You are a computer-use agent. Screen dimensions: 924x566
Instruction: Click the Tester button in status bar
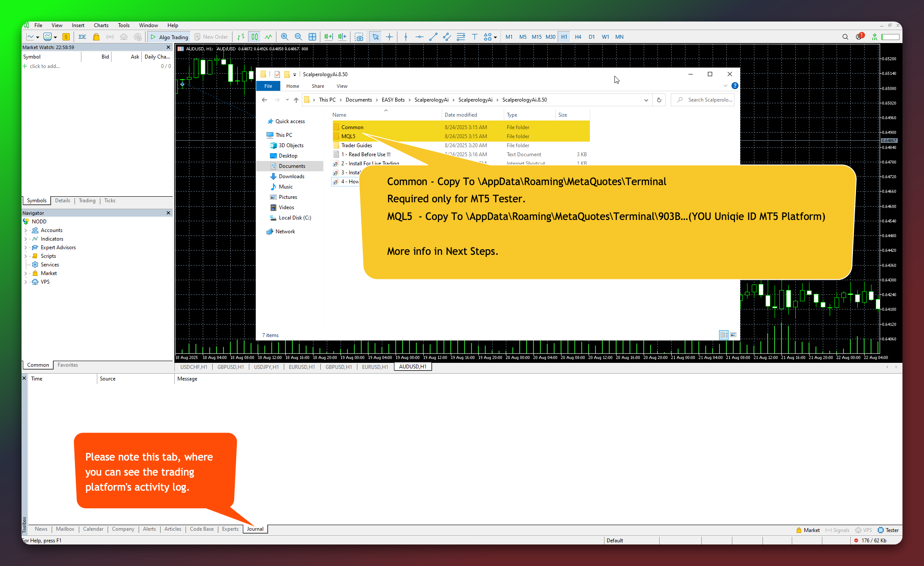click(888, 530)
